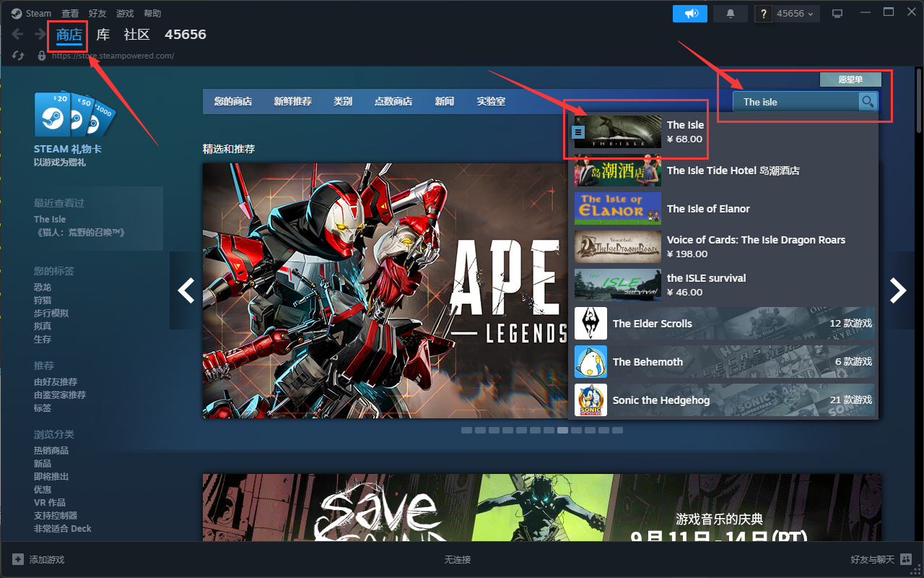Image resolution: width=924 pixels, height=578 pixels.
Task: Open 新鲜推荐 menu
Action: point(292,101)
